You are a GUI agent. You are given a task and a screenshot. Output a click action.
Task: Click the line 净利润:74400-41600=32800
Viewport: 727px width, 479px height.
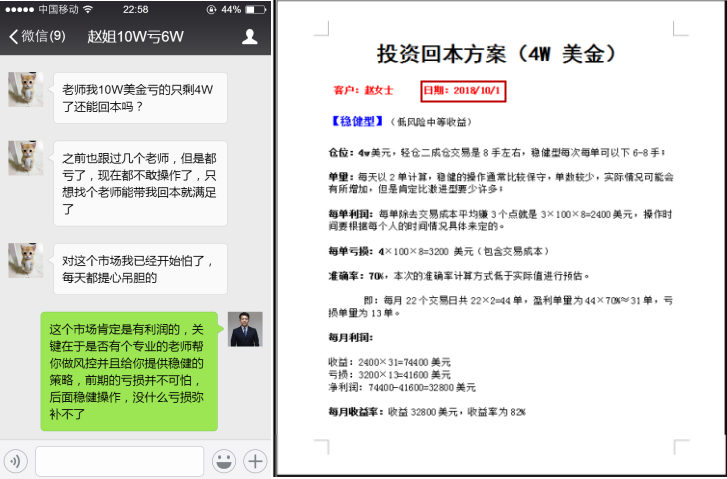click(x=402, y=387)
